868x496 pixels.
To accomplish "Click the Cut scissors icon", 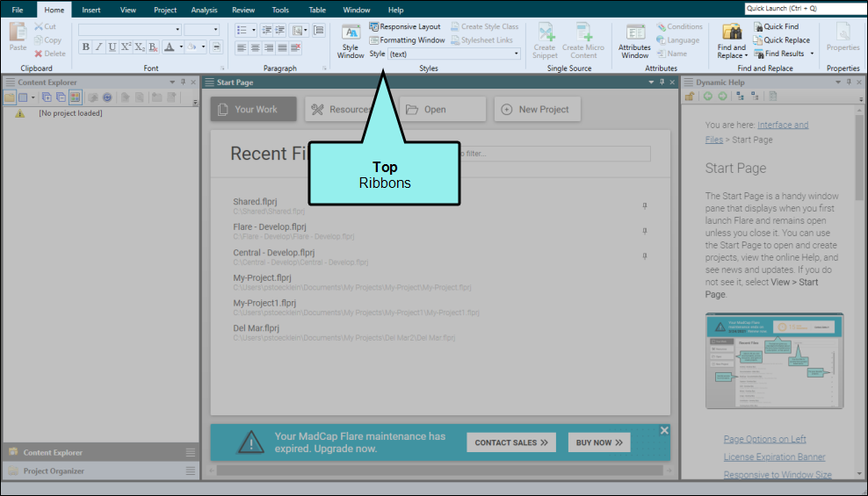I will coord(38,26).
